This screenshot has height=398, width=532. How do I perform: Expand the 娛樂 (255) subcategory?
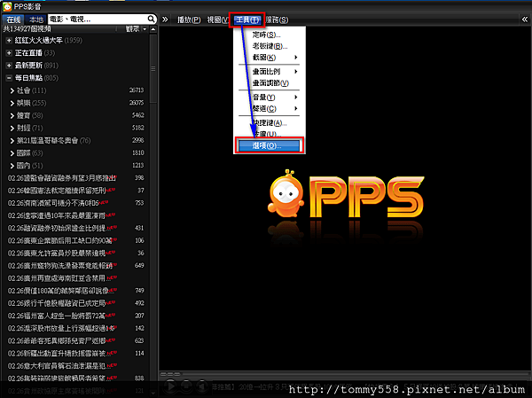[12, 103]
